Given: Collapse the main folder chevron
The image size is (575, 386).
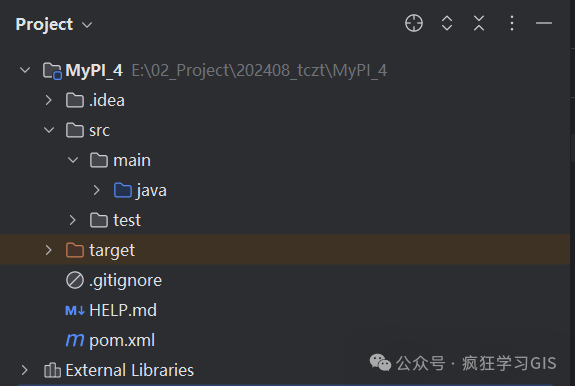Looking at the screenshot, I should [73, 160].
